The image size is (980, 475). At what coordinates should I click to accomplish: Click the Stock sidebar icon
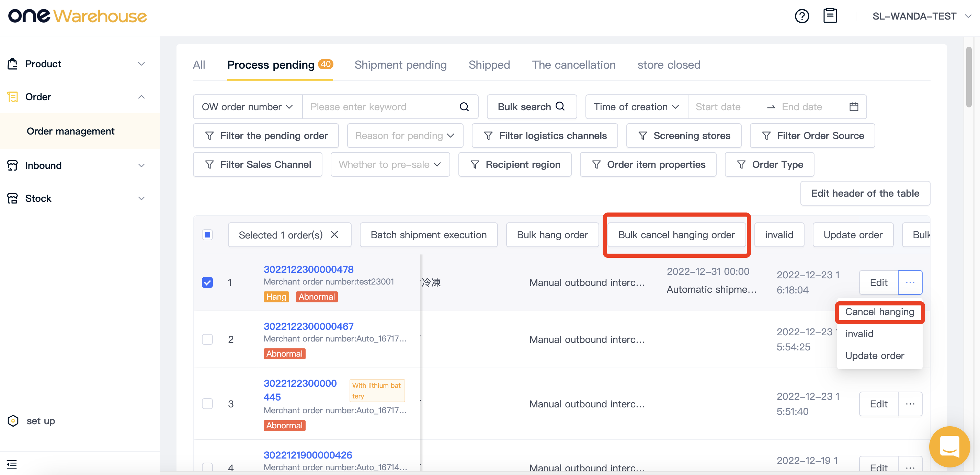[x=13, y=198]
